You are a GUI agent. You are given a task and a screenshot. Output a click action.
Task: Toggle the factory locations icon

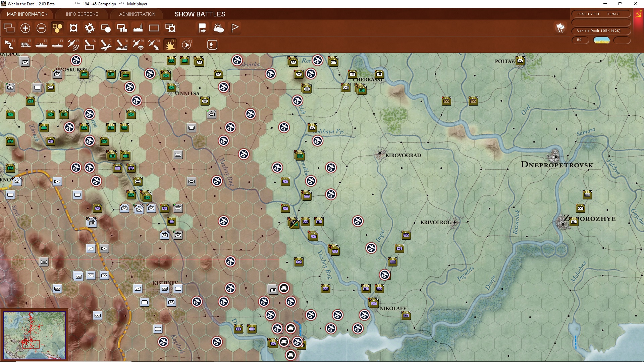(138, 28)
